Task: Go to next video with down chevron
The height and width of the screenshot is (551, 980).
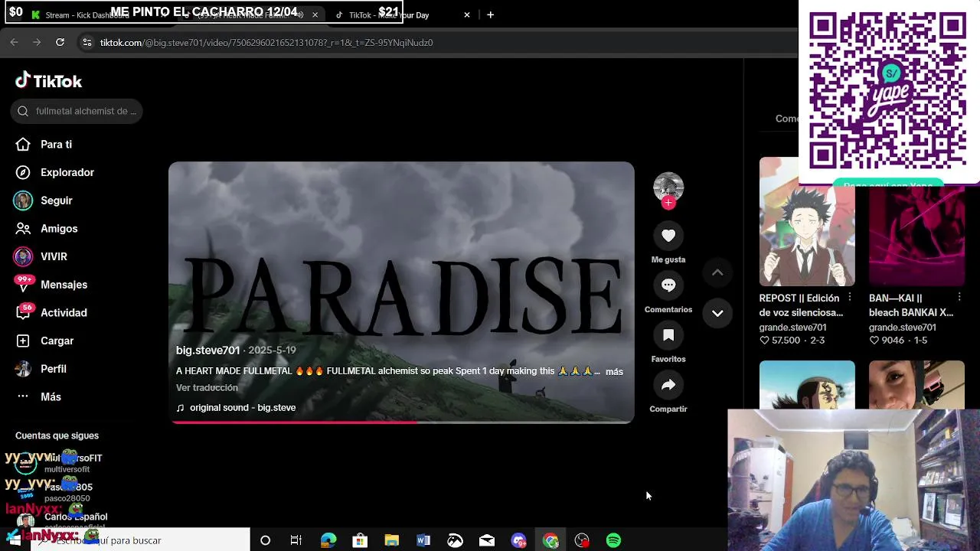Action: click(x=717, y=313)
